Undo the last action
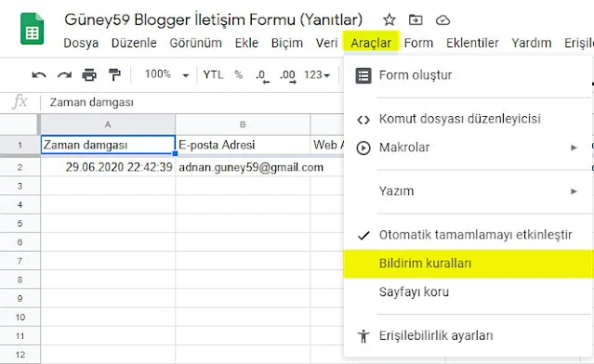594x364 pixels. [x=39, y=75]
